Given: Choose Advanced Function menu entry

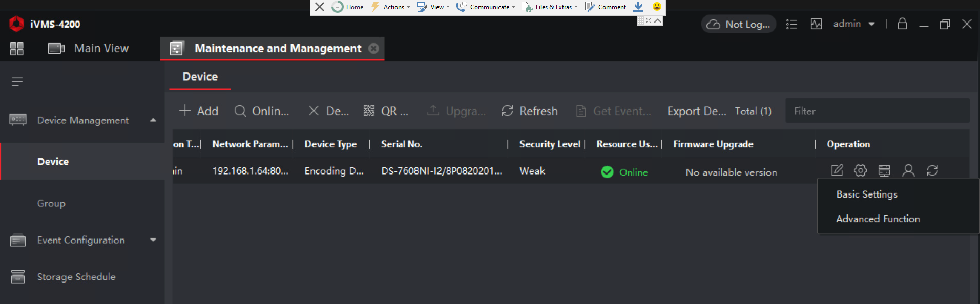Looking at the screenshot, I should pos(878,219).
